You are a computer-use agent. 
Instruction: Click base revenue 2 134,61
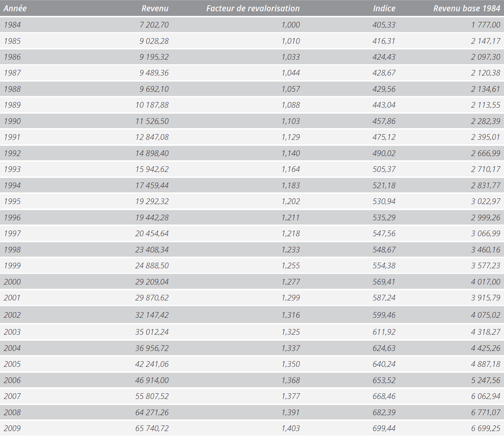[x=486, y=89]
